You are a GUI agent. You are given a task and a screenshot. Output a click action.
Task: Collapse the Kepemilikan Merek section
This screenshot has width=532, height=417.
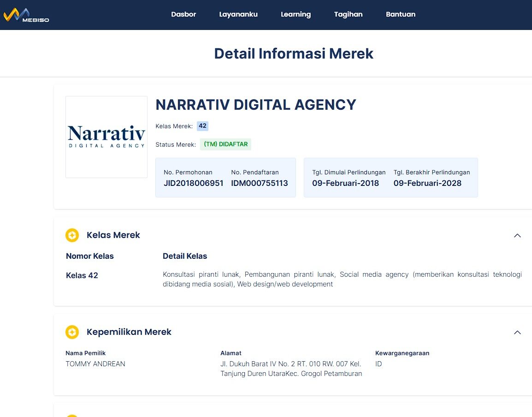[517, 332]
